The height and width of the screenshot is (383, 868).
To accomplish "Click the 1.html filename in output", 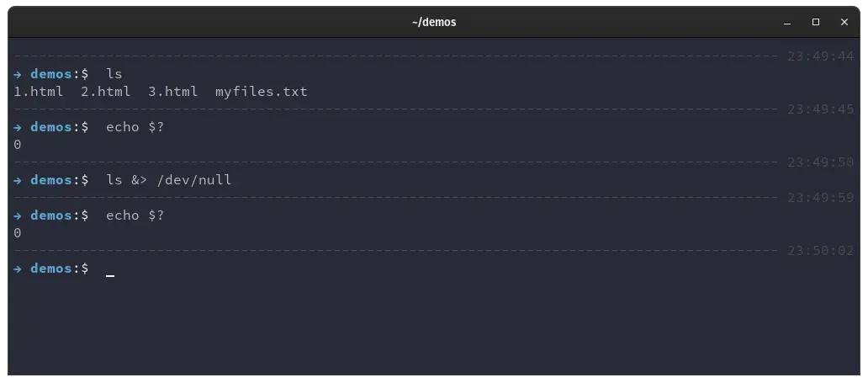I will [x=38, y=92].
